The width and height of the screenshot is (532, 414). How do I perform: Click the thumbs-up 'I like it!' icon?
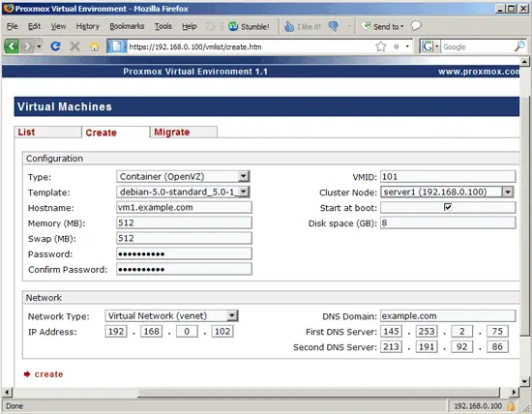tap(289, 26)
